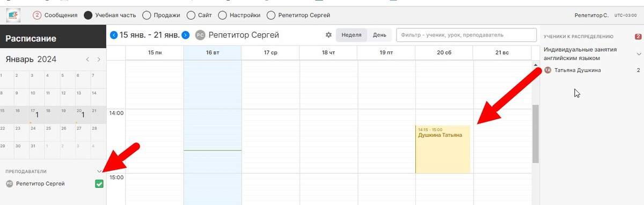Click the 21 вс column header
Viewport: 644px width, 205px height.
(x=502, y=53)
